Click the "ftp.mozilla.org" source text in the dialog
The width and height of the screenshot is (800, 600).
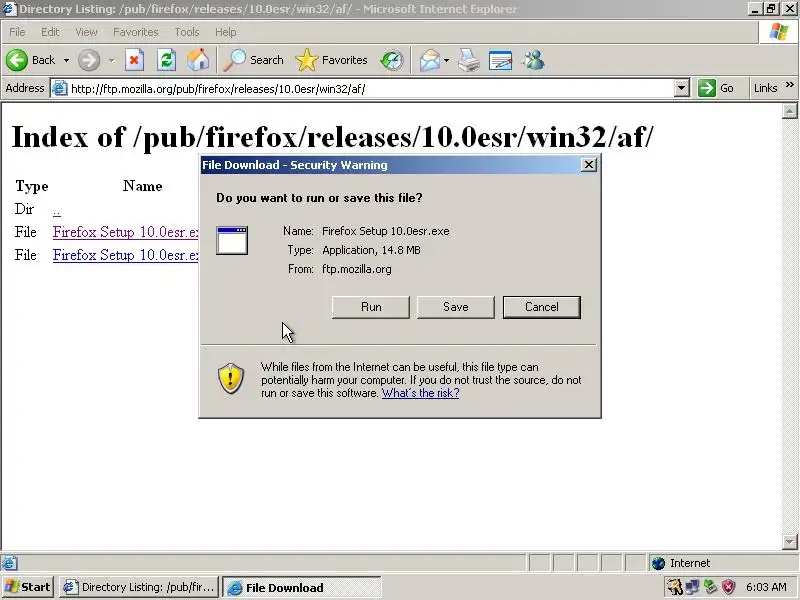[x=357, y=269]
